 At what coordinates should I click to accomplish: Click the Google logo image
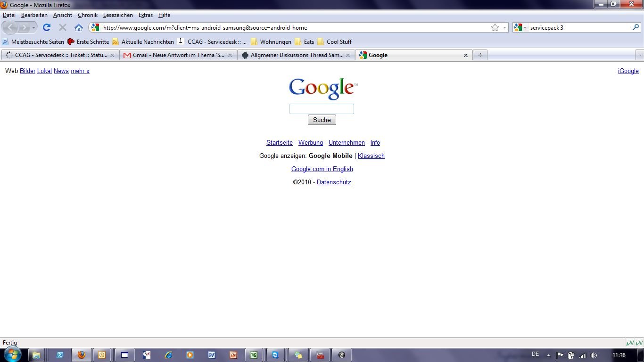click(x=323, y=89)
